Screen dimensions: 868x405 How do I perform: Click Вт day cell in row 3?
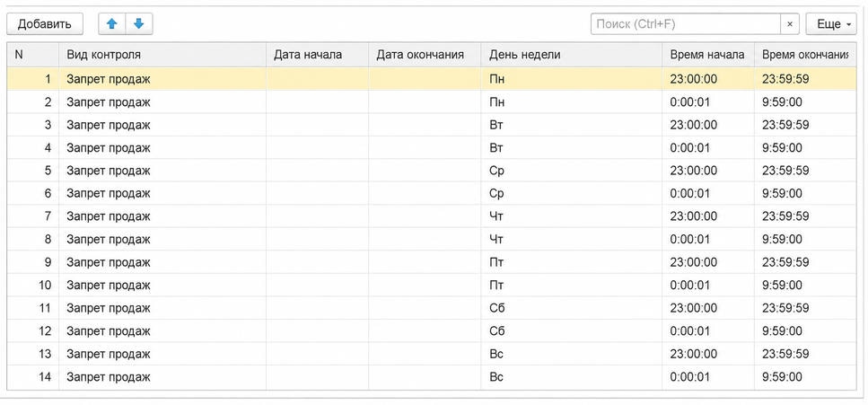click(571, 125)
